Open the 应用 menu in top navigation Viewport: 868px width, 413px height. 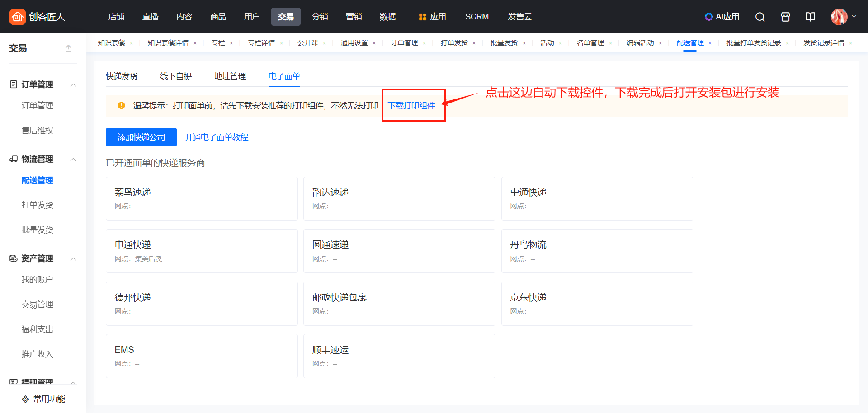pyautogui.click(x=433, y=17)
